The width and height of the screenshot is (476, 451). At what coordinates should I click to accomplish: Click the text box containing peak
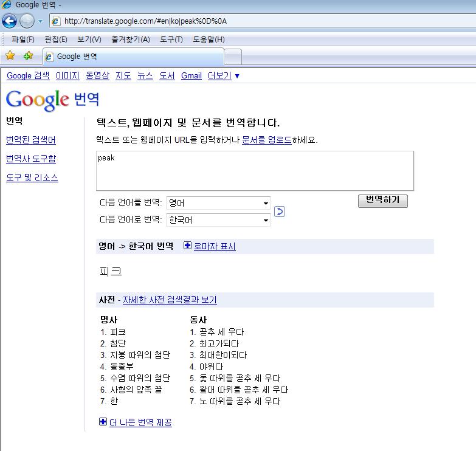pyautogui.click(x=255, y=171)
